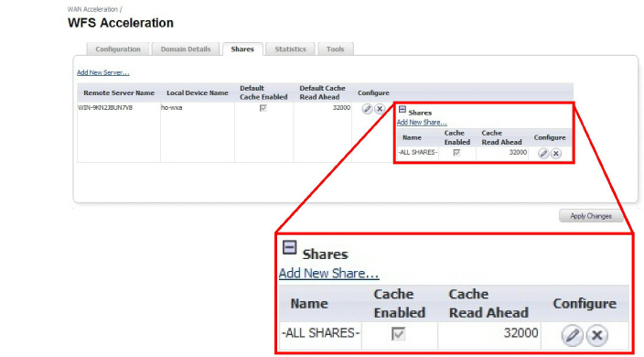The image size is (644, 357).
Task: Open the Tools tab
Action: [335, 49]
